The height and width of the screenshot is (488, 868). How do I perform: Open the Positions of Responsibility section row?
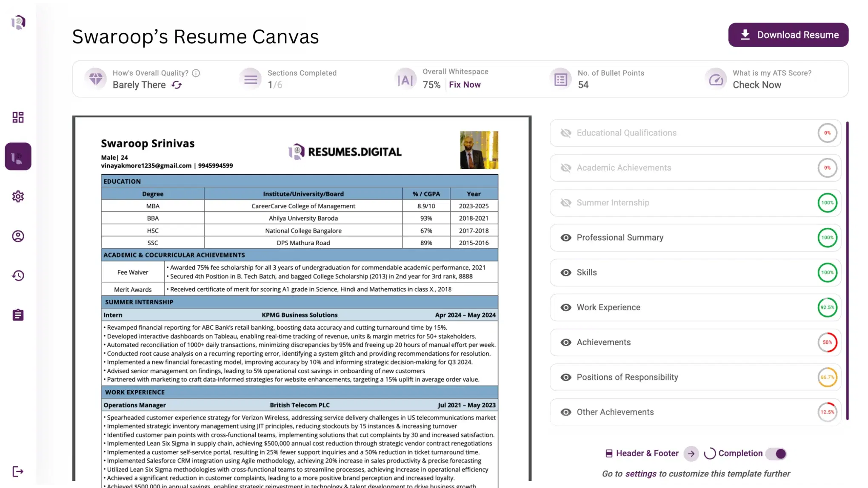coord(695,377)
